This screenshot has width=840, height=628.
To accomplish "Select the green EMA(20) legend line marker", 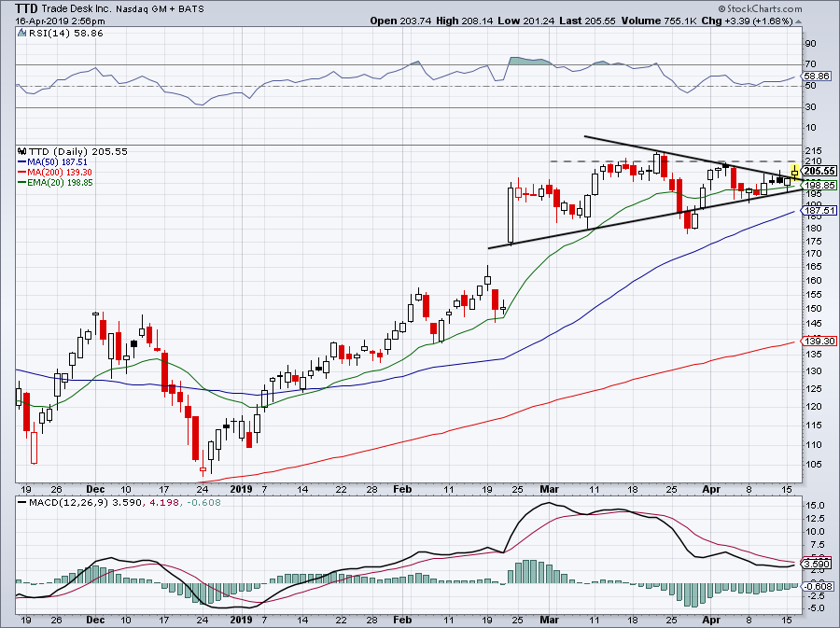I will [22, 183].
